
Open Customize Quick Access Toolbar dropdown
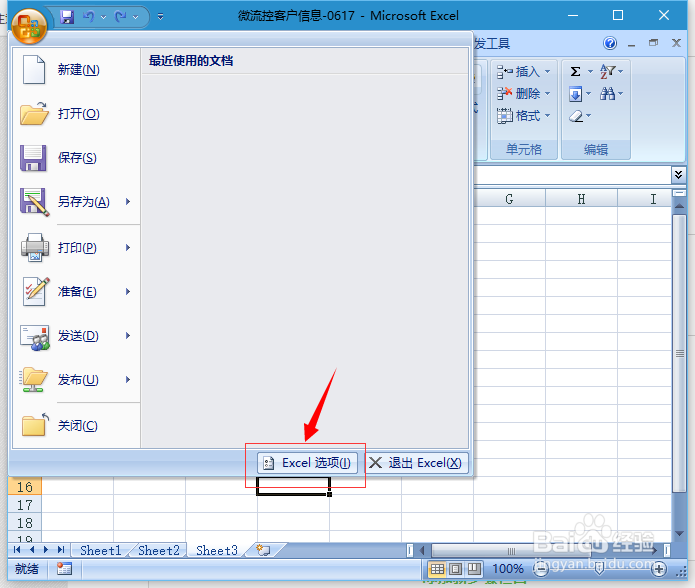(x=160, y=17)
